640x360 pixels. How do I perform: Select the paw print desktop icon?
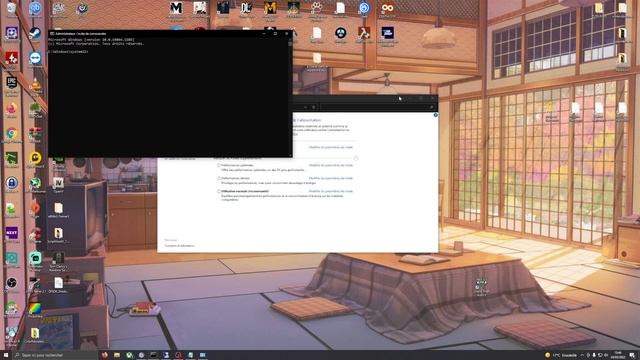317,8
